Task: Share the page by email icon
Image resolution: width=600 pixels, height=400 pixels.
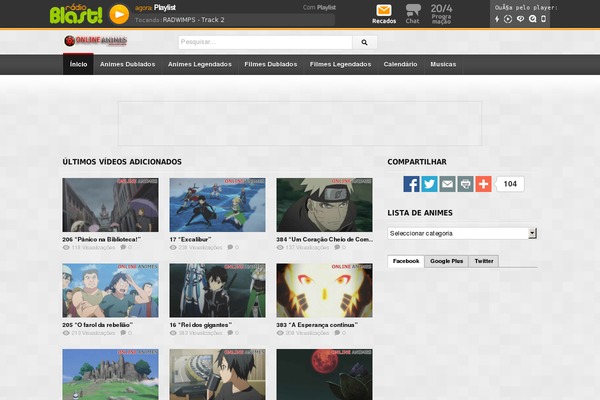Action: (447, 184)
